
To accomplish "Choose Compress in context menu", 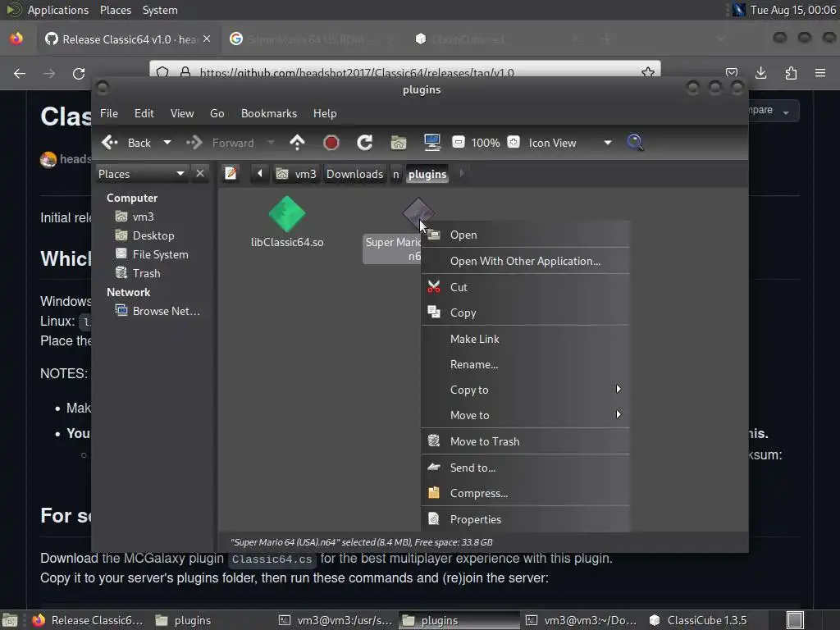I will tap(526, 493).
